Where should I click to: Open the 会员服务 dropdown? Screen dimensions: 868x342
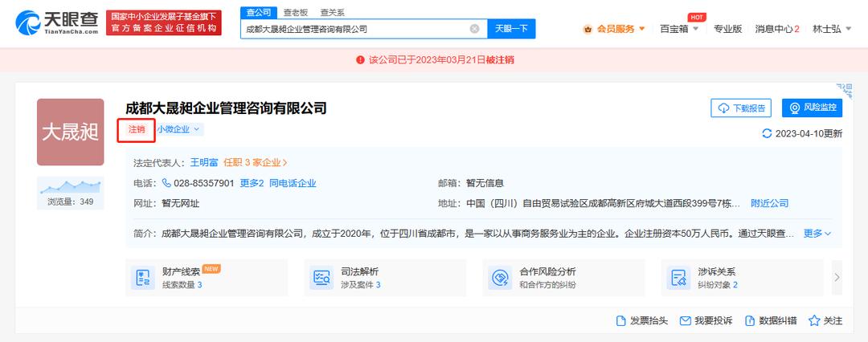(615, 29)
